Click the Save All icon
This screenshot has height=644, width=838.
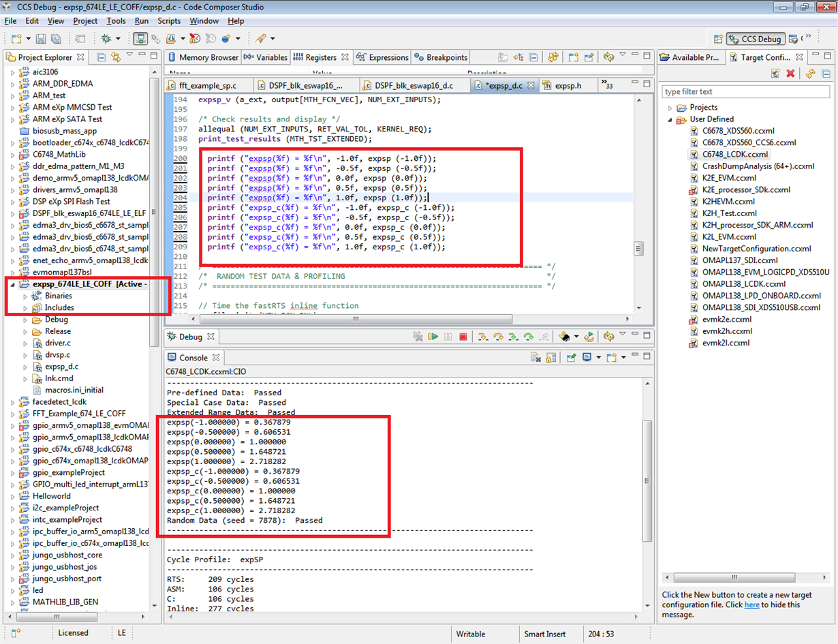click(56, 39)
